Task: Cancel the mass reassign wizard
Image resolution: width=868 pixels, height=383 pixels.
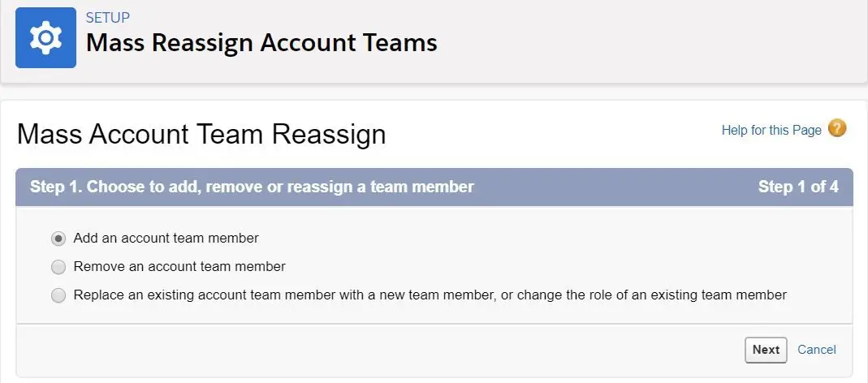Action: point(817,350)
